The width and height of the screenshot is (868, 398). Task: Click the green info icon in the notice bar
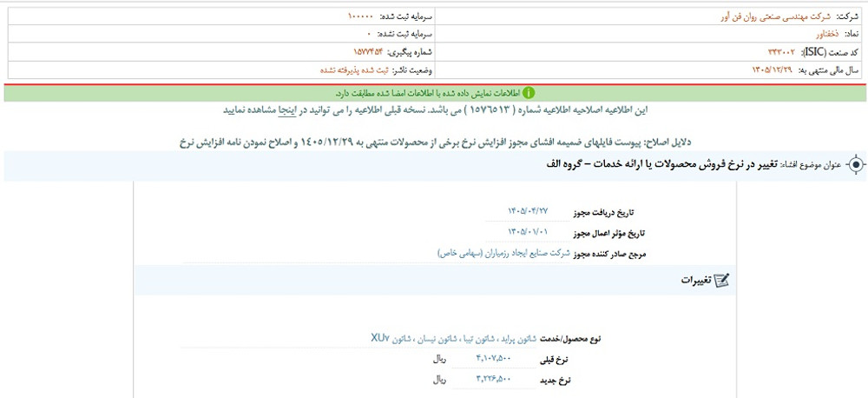pos(529,93)
